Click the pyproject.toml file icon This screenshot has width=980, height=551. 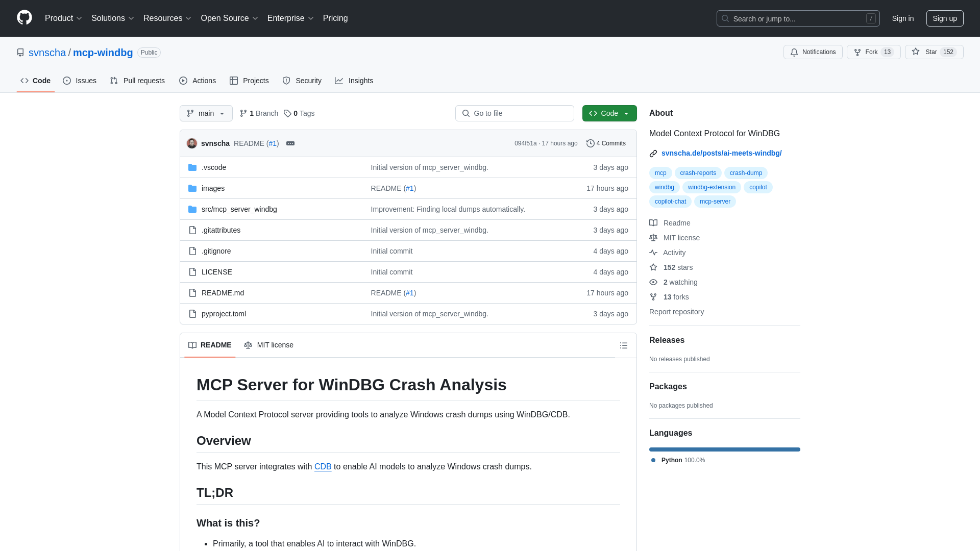coord(192,314)
